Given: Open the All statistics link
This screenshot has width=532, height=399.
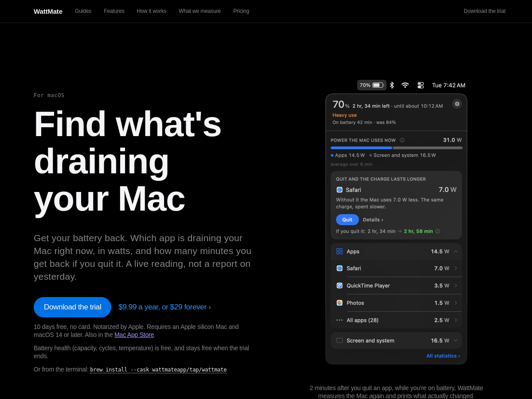Looking at the screenshot, I should (443, 356).
